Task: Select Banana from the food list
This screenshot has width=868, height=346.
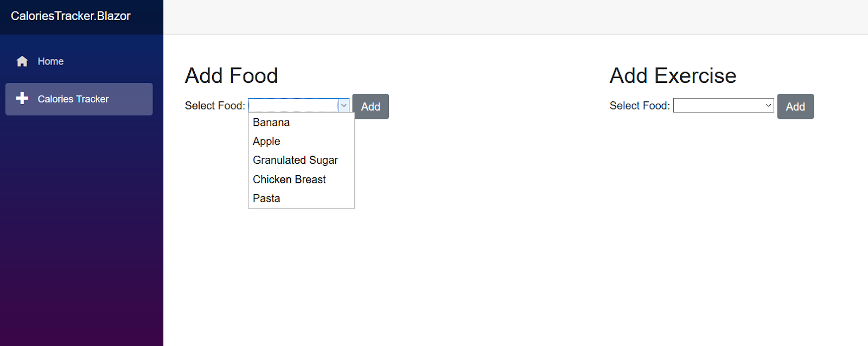Action: click(271, 123)
